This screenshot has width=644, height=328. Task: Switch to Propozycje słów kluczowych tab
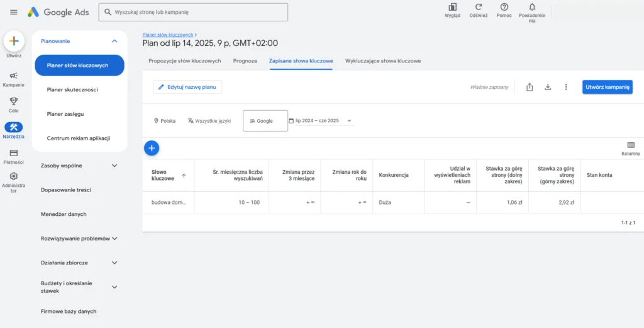click(x=185, y=61)
